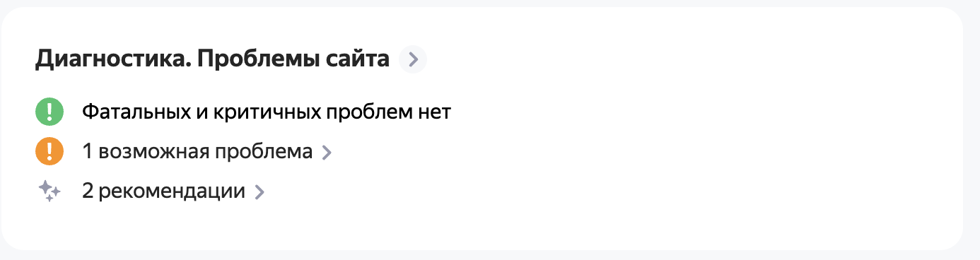Image resolution: width=980 pixels, height=260 pixels.
Task: Open the circular arrow button beside the heading
Action: [x=413, y=59]
